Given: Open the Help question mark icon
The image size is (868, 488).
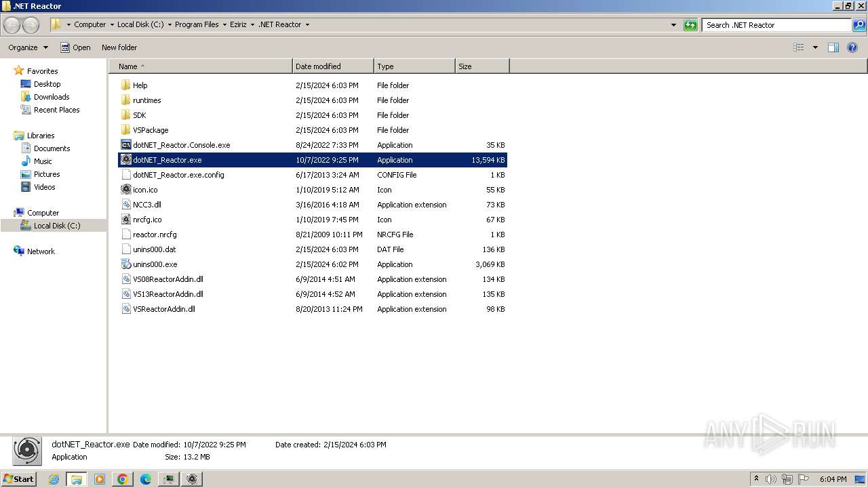Looking at the screenshot, I should pyautogui.click(x=852, y=47).
